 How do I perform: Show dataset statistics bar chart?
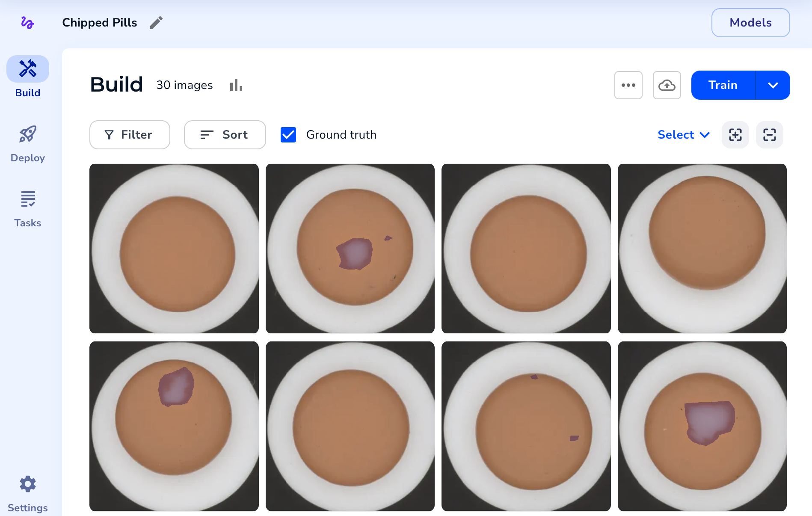pos(236,85)
